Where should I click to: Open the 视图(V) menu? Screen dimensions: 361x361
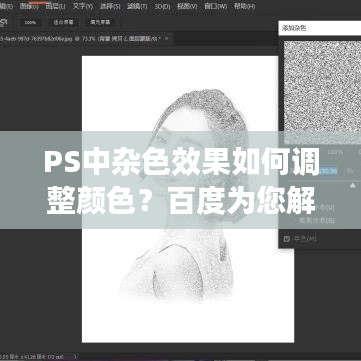187,6
